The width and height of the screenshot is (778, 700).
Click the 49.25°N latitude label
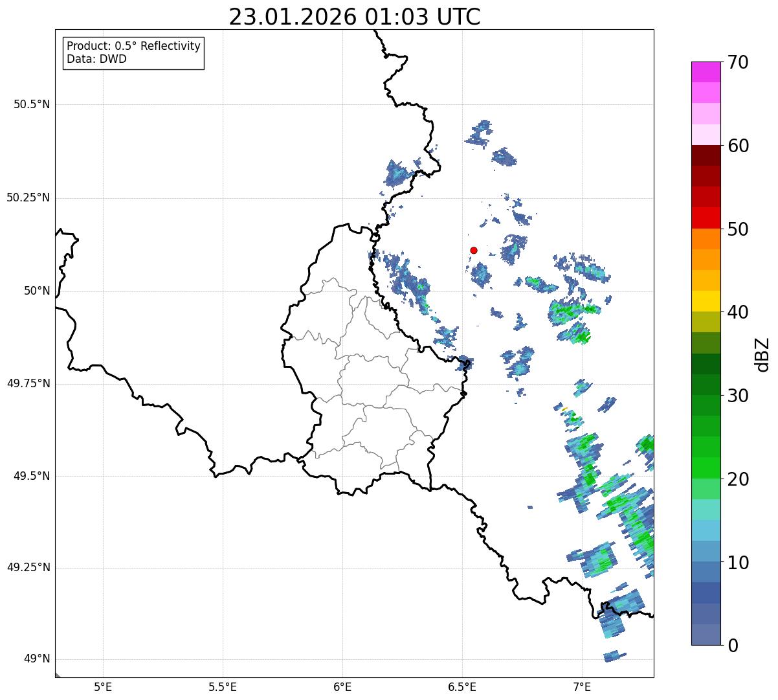coord(28,568)
